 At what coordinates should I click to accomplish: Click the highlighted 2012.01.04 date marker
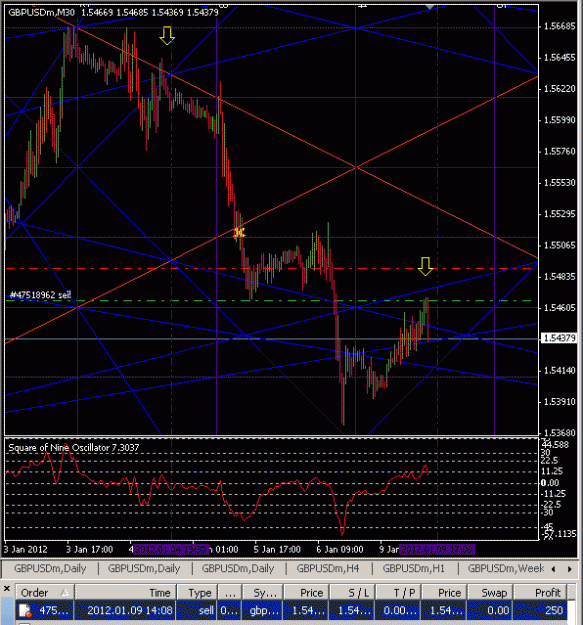tap(171, 550)
